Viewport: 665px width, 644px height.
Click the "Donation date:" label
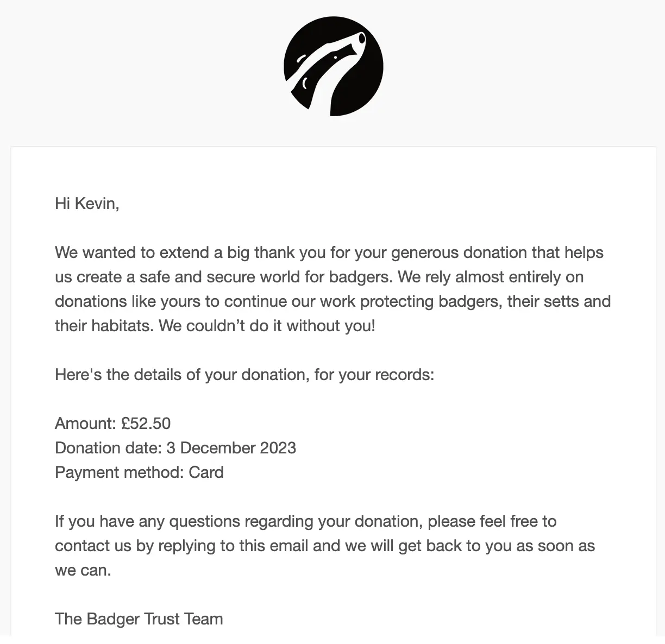[108, 448]
